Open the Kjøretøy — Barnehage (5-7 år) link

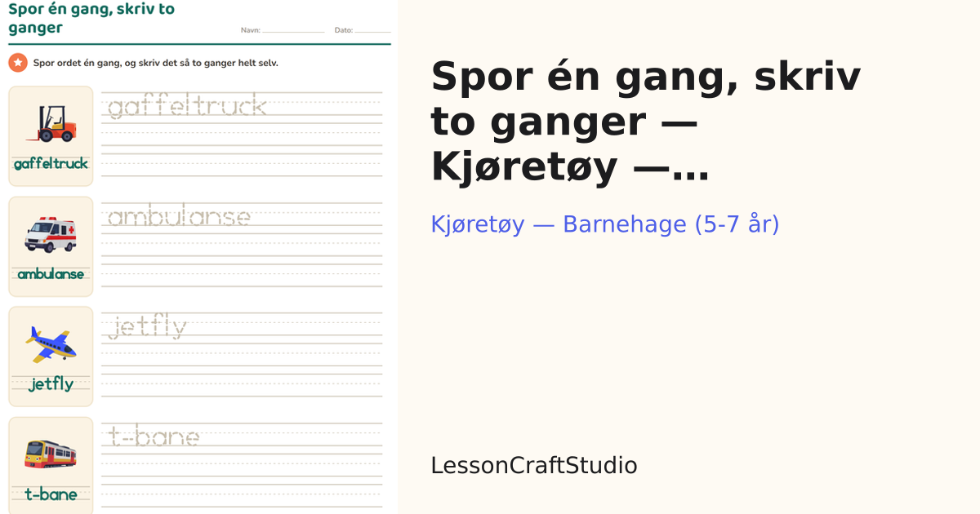[605, 224]
